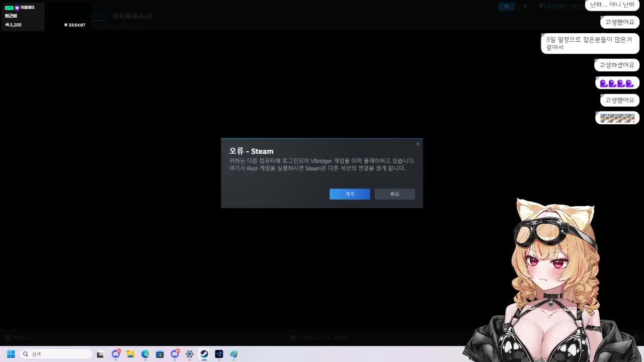Switch to Steam via its taskbar icon
This screenshot has height=362, width=644.
click(204, 354)
